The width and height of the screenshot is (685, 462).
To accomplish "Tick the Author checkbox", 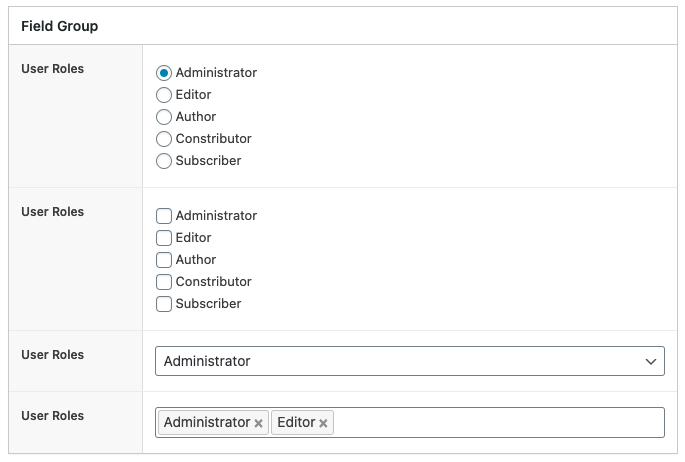I will tap(164, 260).
